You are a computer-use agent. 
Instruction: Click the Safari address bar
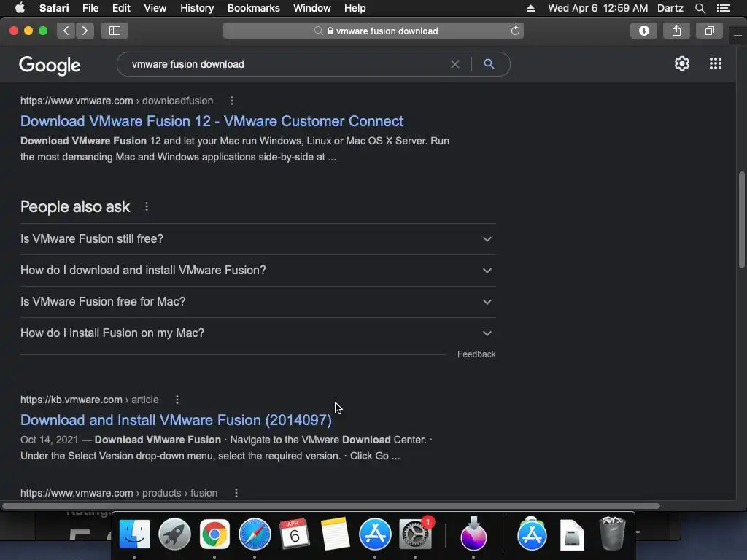[373, 31]
